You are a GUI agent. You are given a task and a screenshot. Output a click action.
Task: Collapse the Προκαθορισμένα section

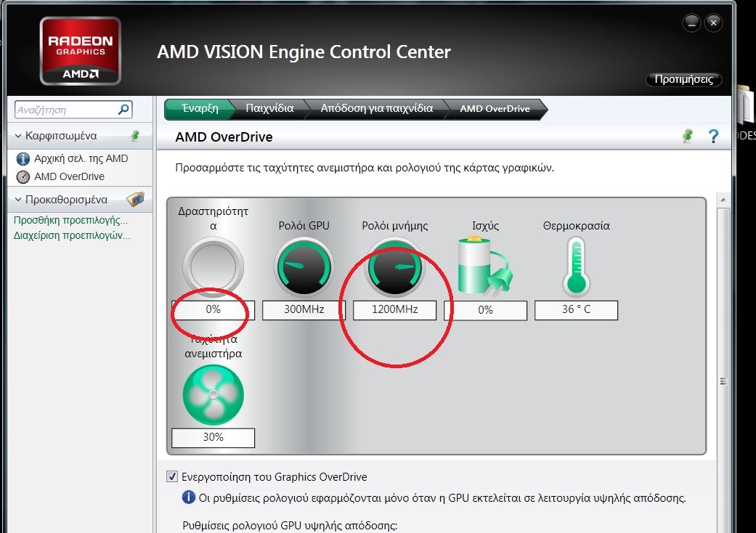point(18,200)
